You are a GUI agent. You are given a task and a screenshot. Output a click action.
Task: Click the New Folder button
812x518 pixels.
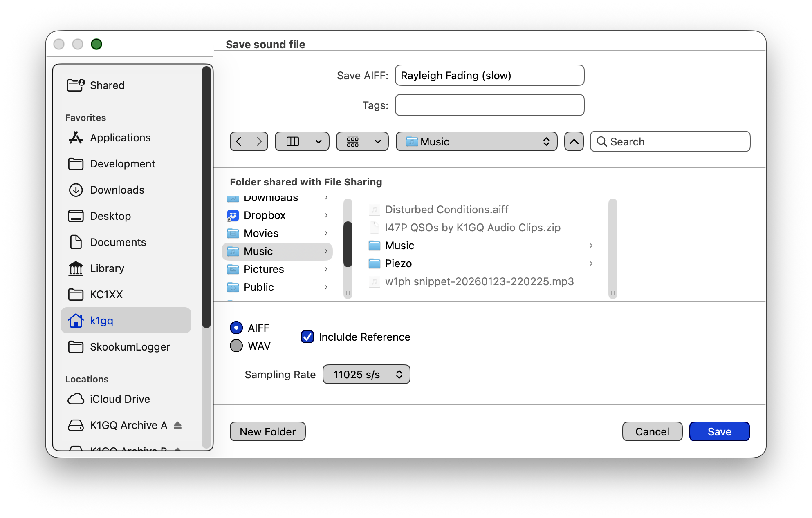click(x=267, y=431)
